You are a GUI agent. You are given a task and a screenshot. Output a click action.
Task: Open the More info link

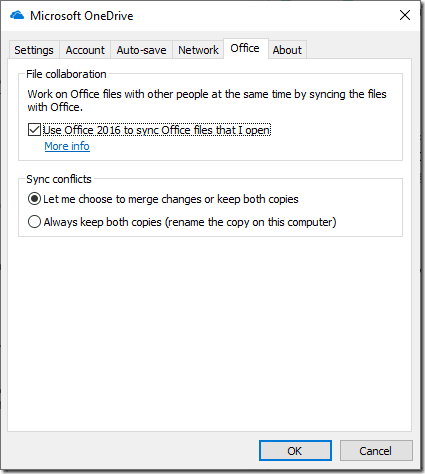(67, 146)
